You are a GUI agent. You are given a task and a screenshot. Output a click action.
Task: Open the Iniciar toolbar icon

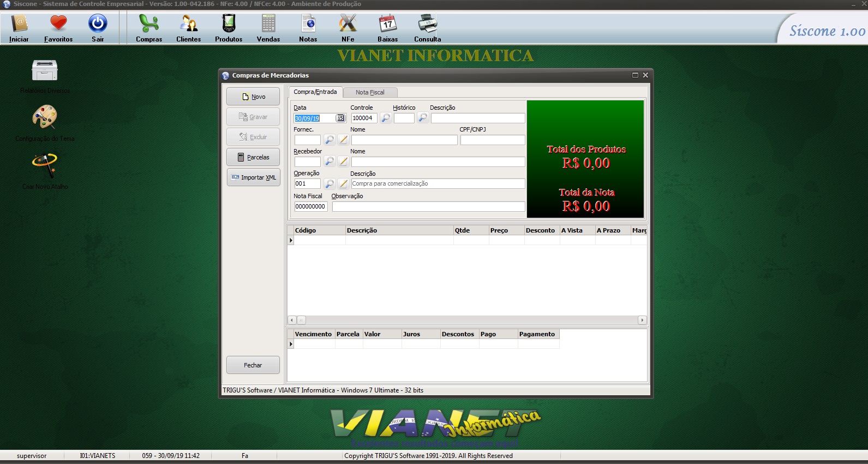(19, 28)
